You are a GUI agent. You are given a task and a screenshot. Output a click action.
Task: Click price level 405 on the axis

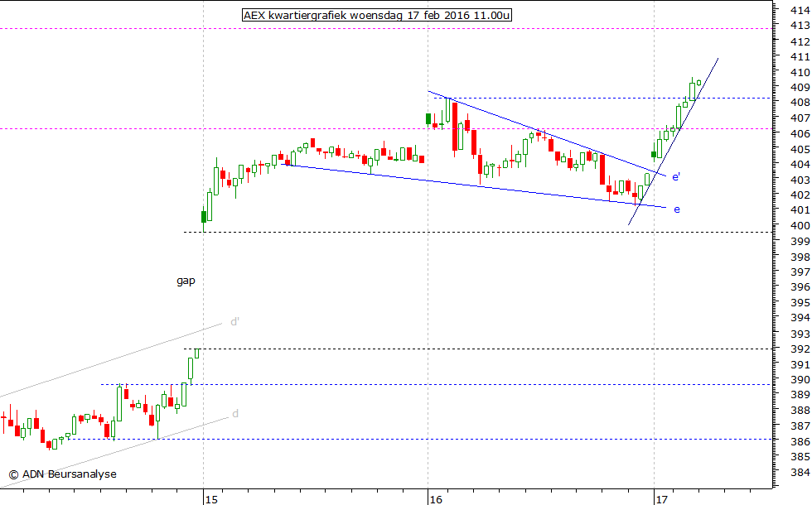[800, 149]
